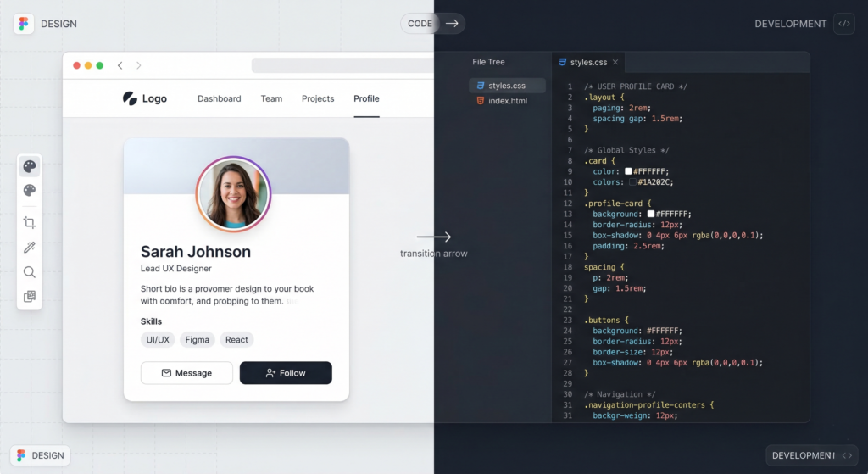This screenshot has width=868, height=474.
Task: Select the eyedropper pen tool in the sidebar
Action: coord(30,248)
